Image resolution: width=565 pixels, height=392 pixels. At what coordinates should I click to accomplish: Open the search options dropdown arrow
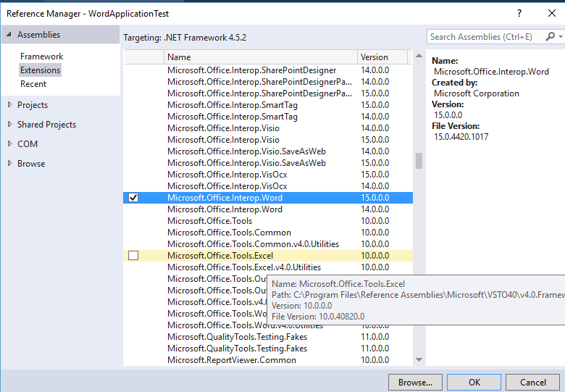(561, 37)
